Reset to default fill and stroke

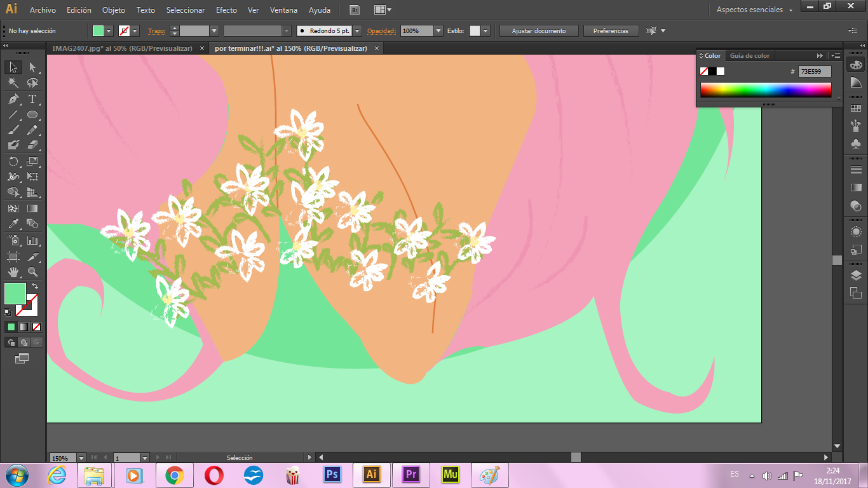pos(8,312)
